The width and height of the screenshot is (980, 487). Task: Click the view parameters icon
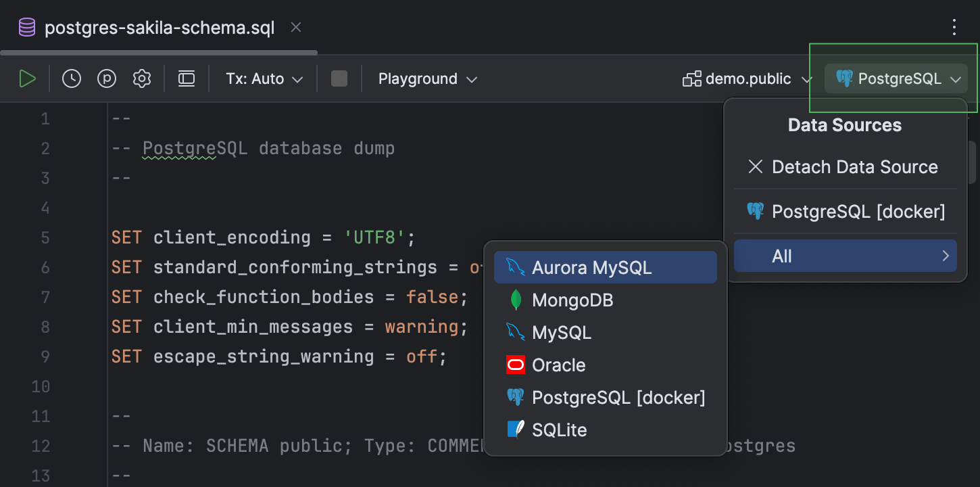click(107, 78)
